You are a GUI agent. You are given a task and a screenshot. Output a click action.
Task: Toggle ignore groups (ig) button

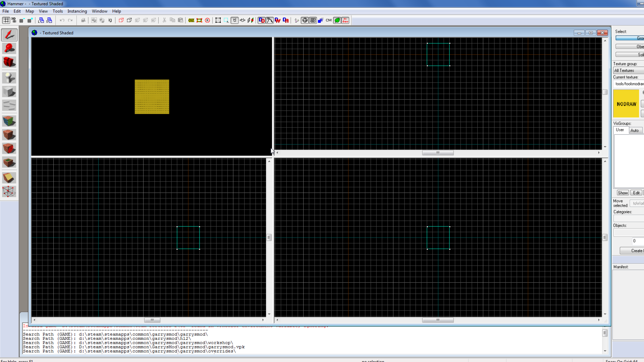point(110,20)
